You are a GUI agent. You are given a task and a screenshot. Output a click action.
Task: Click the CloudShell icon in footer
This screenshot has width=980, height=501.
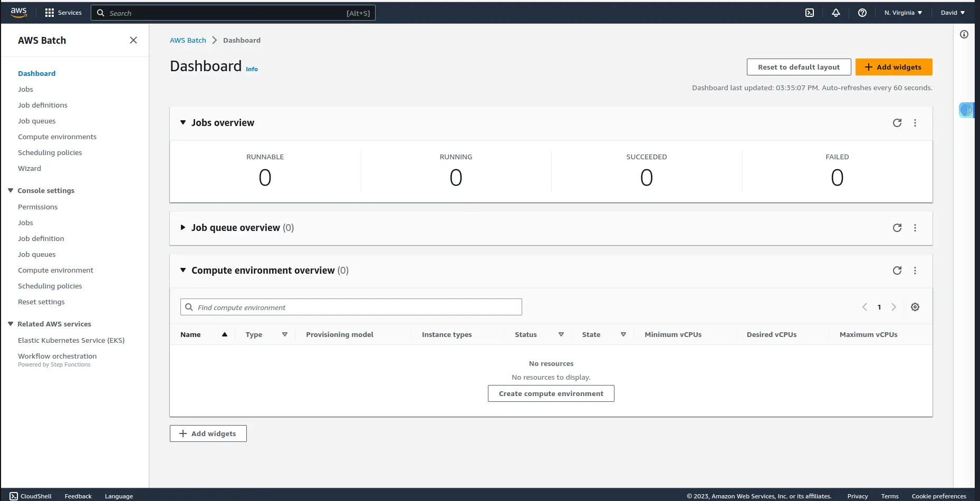click(x=14, y=496)
